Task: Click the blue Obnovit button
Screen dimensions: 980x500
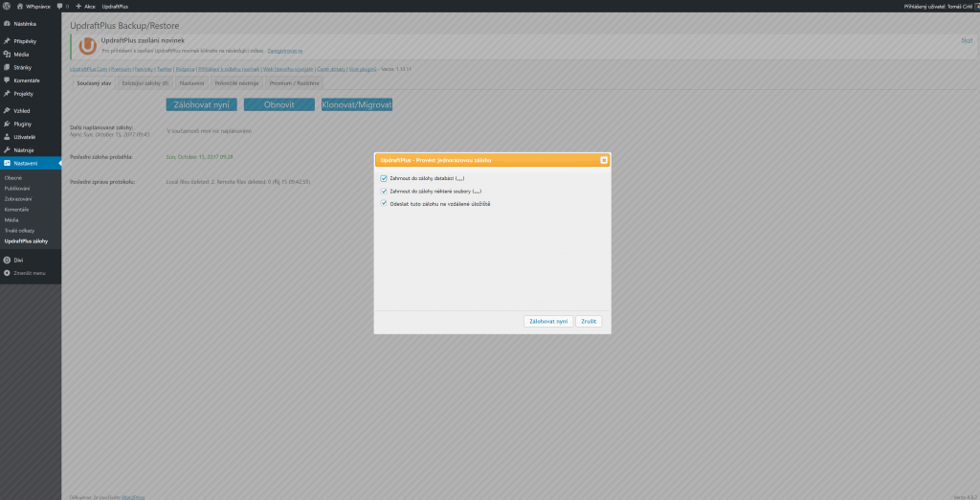Action: click(279, 104)
